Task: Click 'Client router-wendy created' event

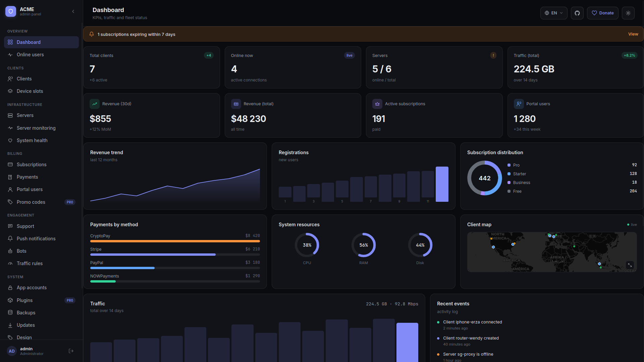Action: tap(471, 338)
